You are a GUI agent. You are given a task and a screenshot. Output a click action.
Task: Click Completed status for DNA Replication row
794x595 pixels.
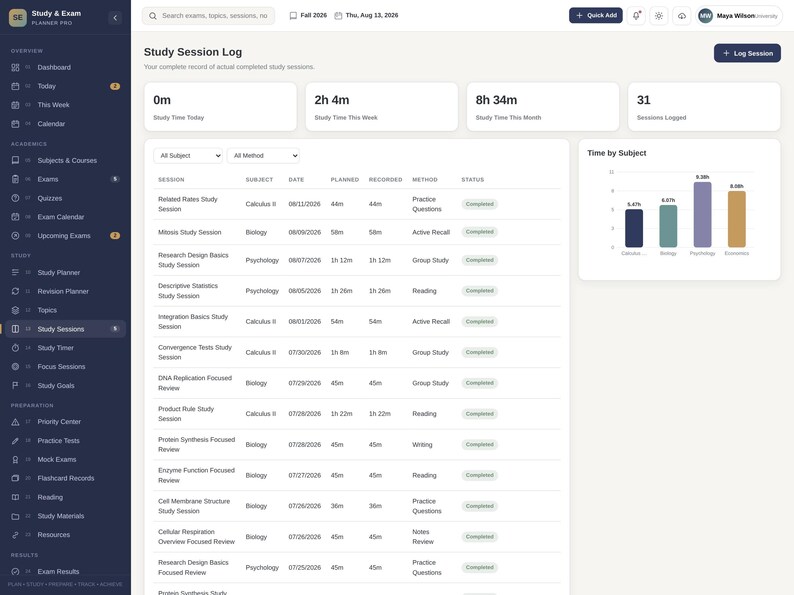(x=480, y=383)
